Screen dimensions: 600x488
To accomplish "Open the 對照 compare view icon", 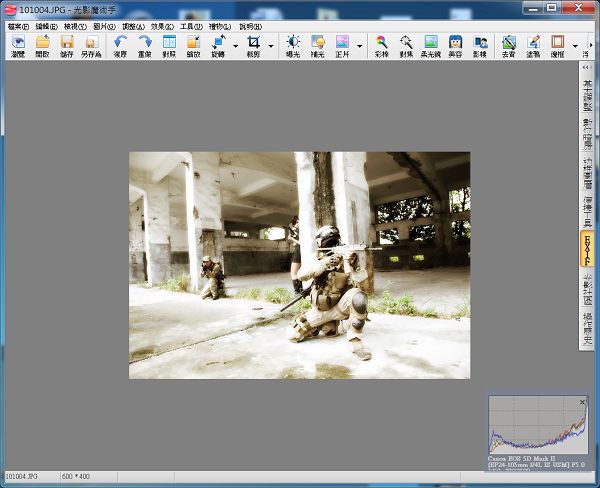I will coord(169,46).
